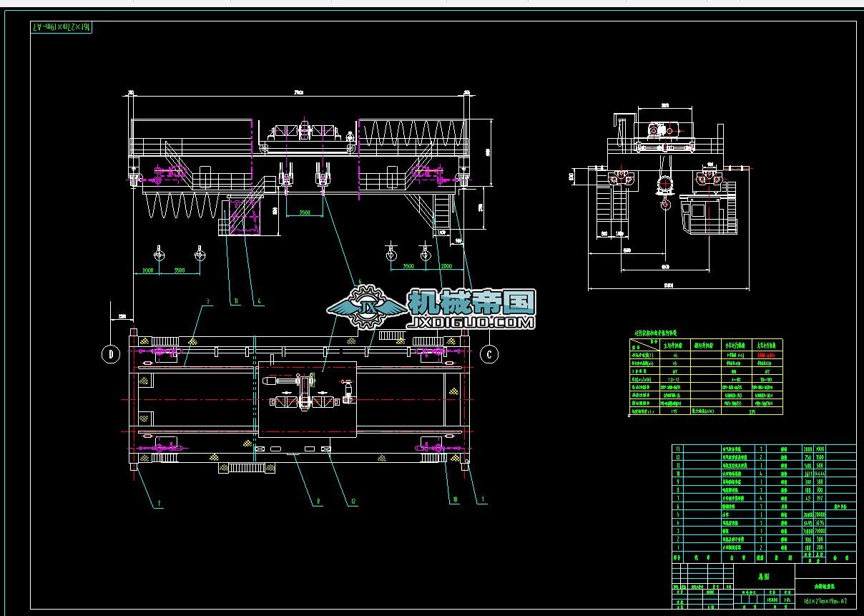Click the operator cab in the side view
The height and width of the screenshot is (616, 864).
click(x=708, y=215)
